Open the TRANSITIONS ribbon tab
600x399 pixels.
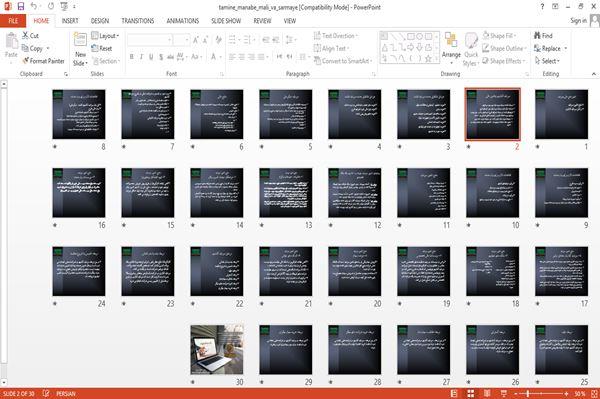click(138, 21)
